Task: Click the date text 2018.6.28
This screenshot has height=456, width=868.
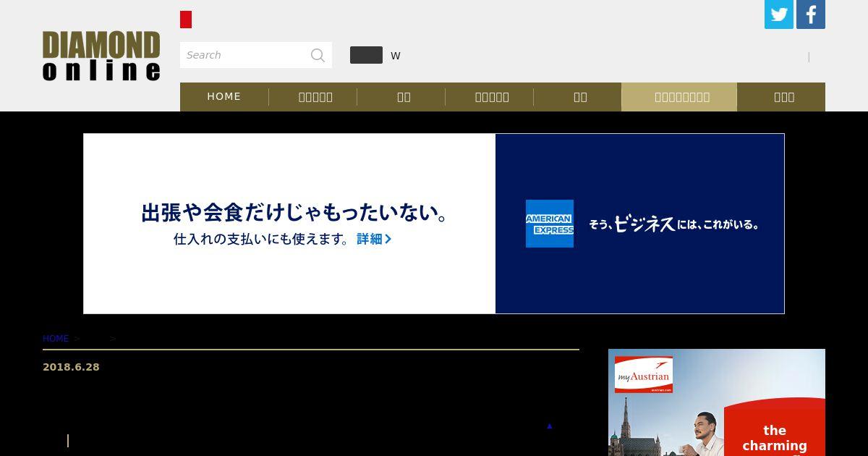Action: point(71,367)
